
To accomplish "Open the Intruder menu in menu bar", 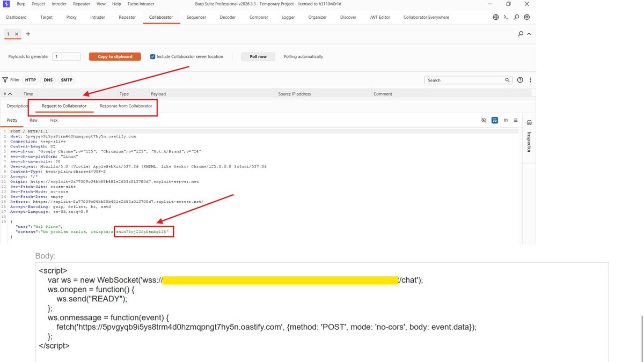I will click(x=58, y=4).
